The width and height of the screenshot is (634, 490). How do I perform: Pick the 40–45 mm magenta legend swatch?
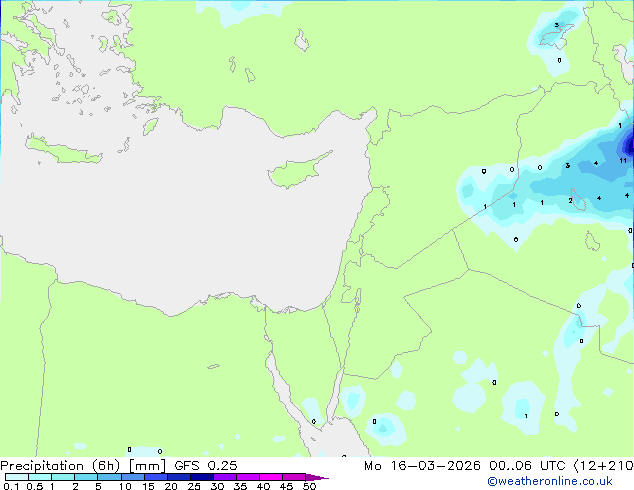click(x=271, y=477)
